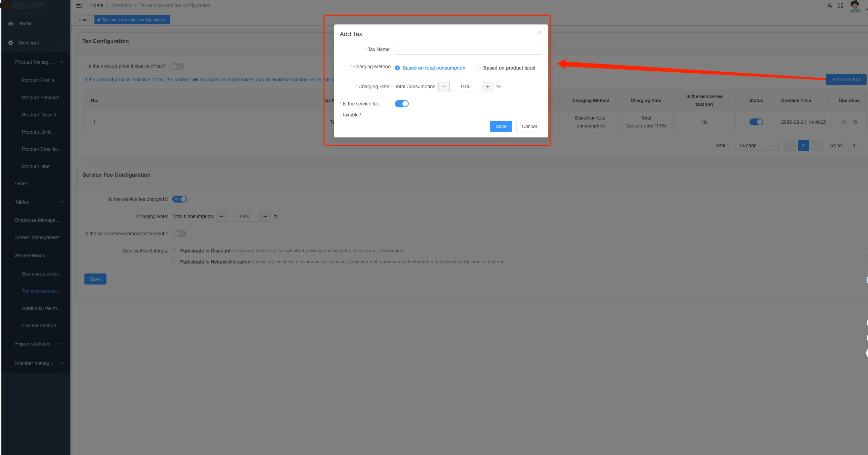Viewport: 868px width, 455px height.
Task: Open Product Units in sidebar
Action: pos(37,132)
